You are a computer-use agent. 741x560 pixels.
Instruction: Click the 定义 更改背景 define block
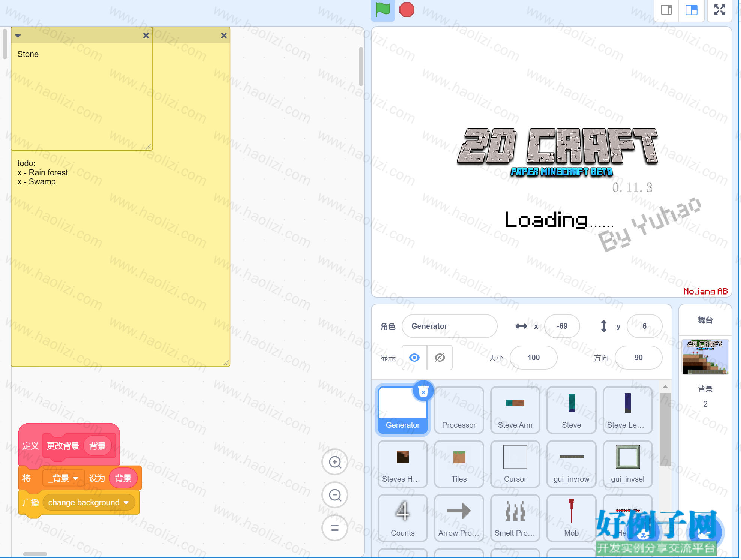click(69, 446)
